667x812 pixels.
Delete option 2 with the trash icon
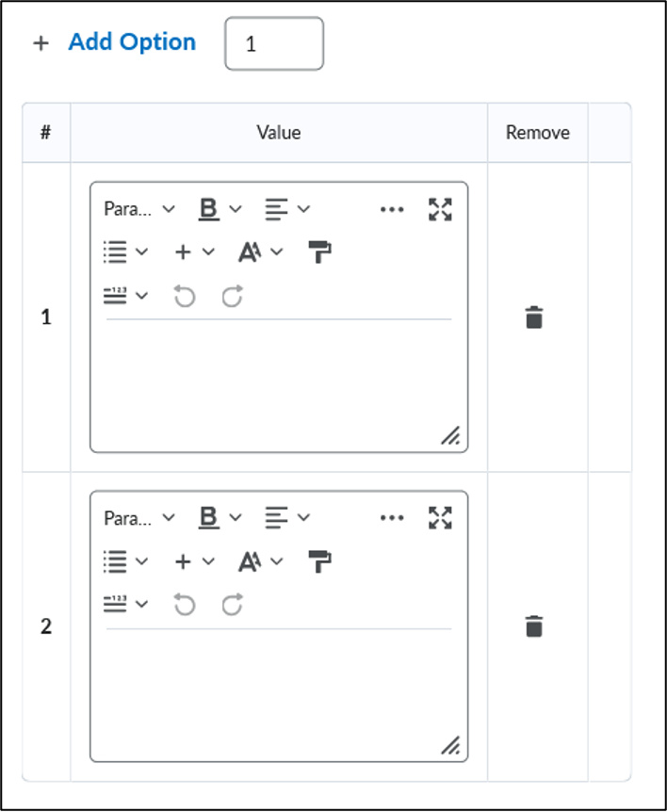click(534, 626)
